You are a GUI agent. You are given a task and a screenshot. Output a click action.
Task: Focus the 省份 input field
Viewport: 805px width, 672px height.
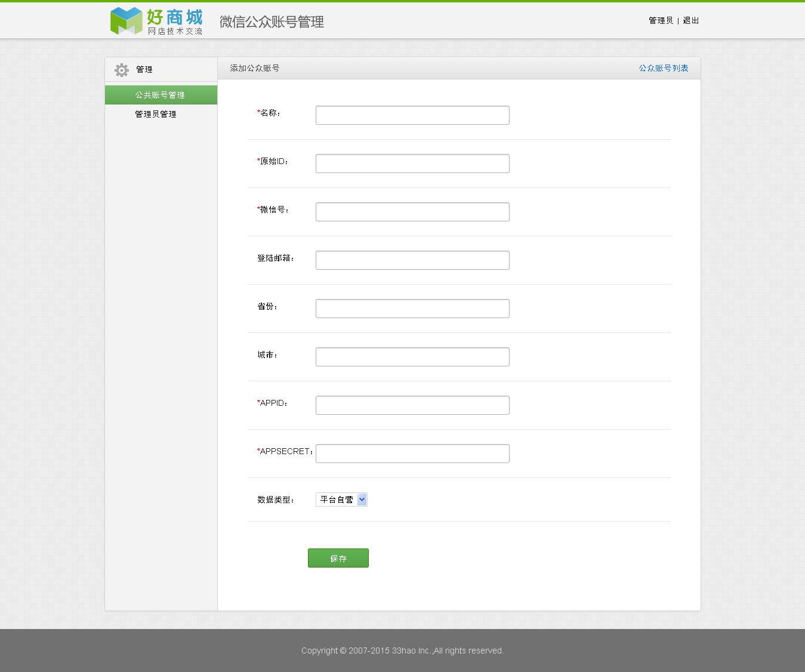pos(412,309)
